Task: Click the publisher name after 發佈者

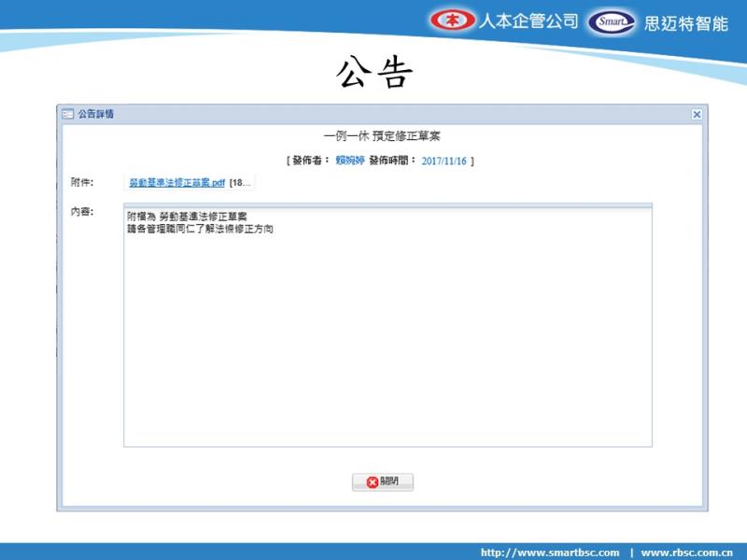Action: (350, 161)
